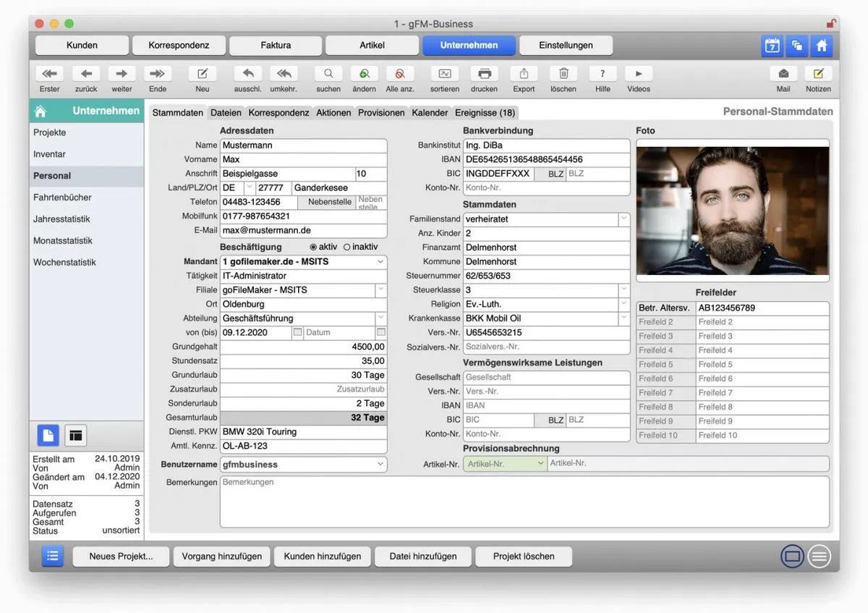
Task: Click into the Bemerkungen text field
Action: [524, 502]
